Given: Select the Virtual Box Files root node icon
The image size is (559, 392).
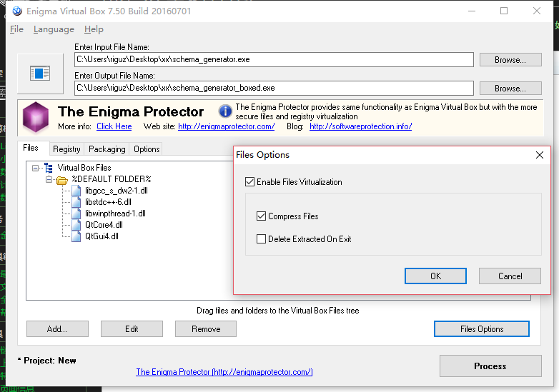Looking at the screenshot, I should pyautogui.click(x=49, y=168).
